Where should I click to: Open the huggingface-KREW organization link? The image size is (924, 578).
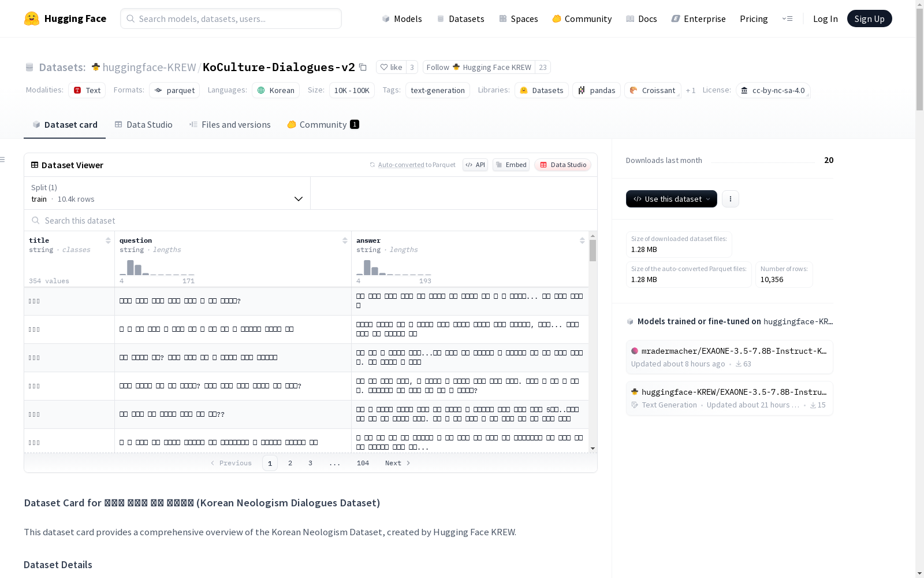(x=150, y=67)
